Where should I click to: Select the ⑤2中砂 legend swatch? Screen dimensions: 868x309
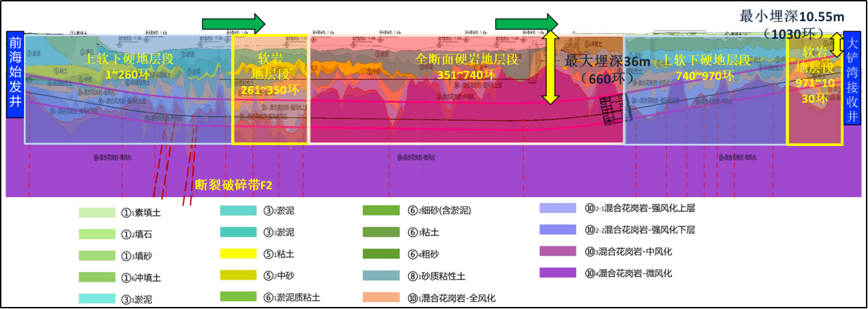(239, 275)
